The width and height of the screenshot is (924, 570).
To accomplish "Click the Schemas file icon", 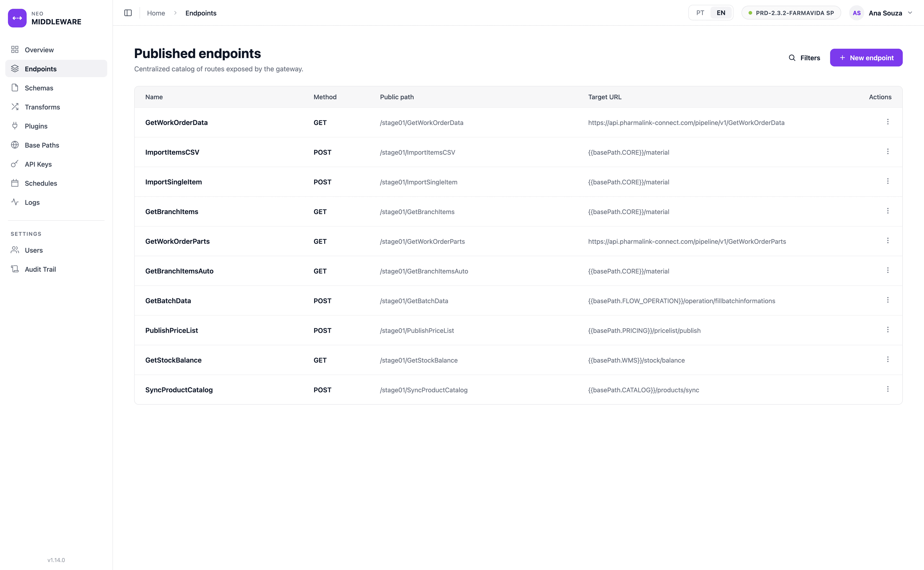I will (15, 88).
